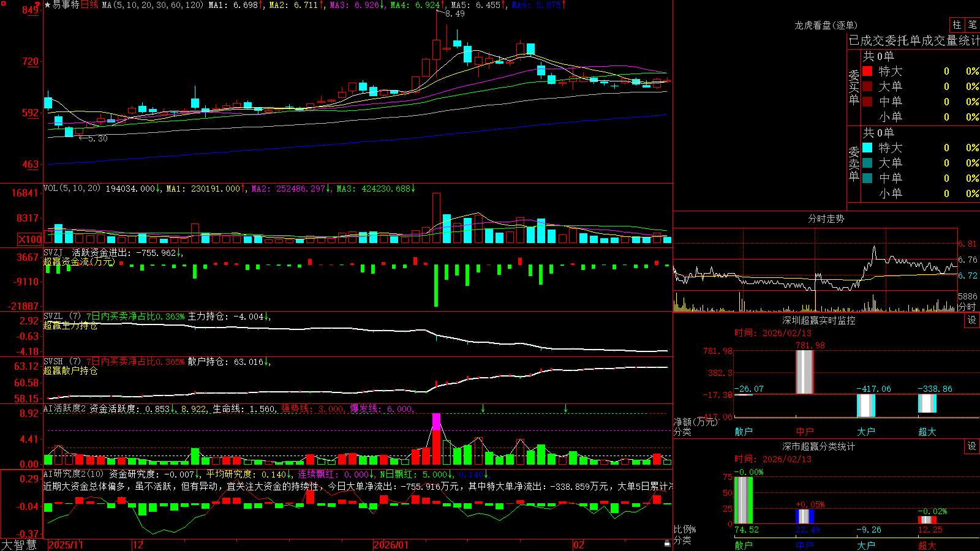Click the 日线 period label
This screenshot has width=980, height=551.
[89, 5]
